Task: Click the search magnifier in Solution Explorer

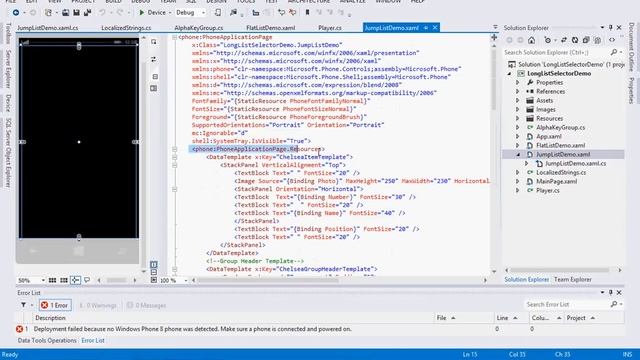Action: coord(614,52)
